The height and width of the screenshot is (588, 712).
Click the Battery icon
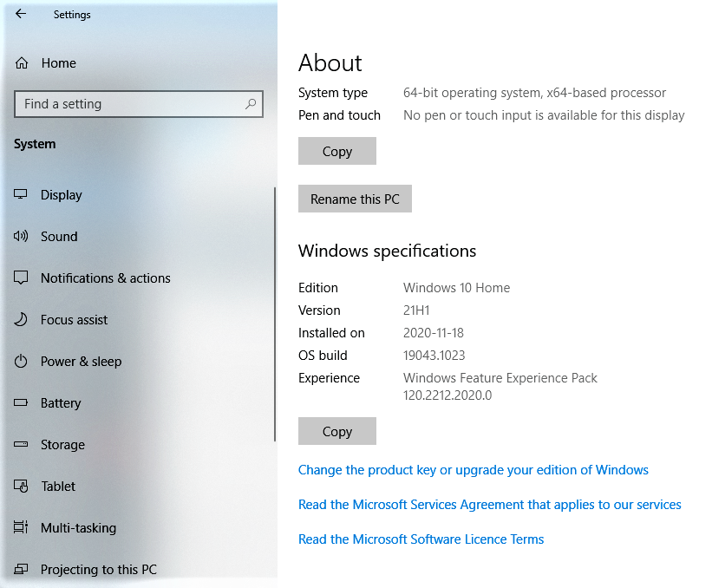(x=21, y=402)
